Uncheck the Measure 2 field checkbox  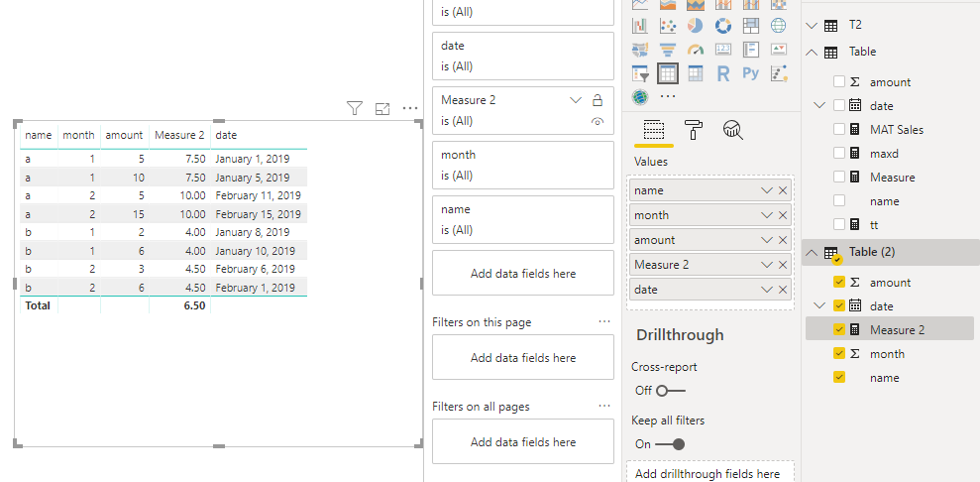point(839,329)
